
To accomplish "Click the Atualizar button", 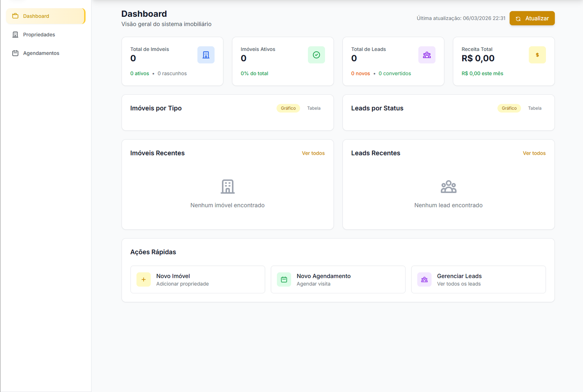I will coord(532,18).
